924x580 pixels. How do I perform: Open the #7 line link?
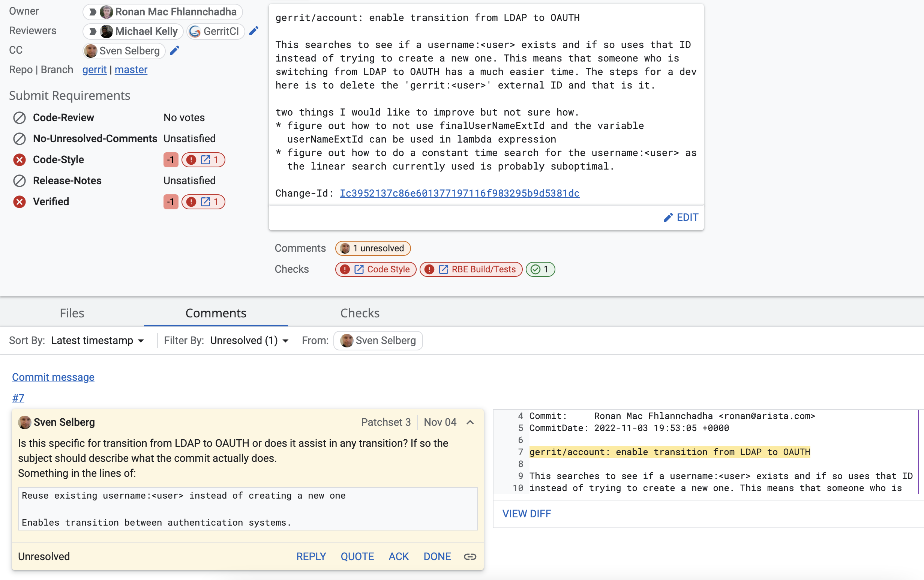pyautogui.click(x=18, y=398)
